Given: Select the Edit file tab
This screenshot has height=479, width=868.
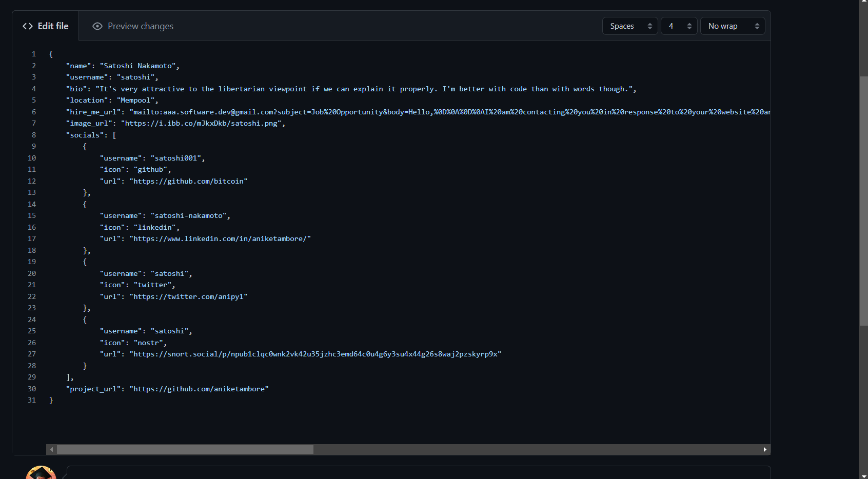Looking at the screenshot, I should point(46,26).
